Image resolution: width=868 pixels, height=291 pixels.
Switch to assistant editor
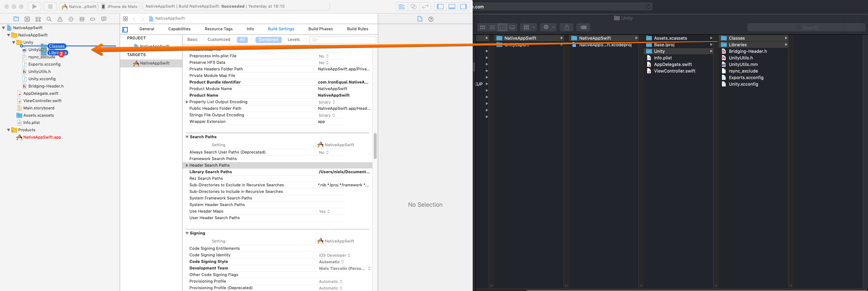click(414, 7)
